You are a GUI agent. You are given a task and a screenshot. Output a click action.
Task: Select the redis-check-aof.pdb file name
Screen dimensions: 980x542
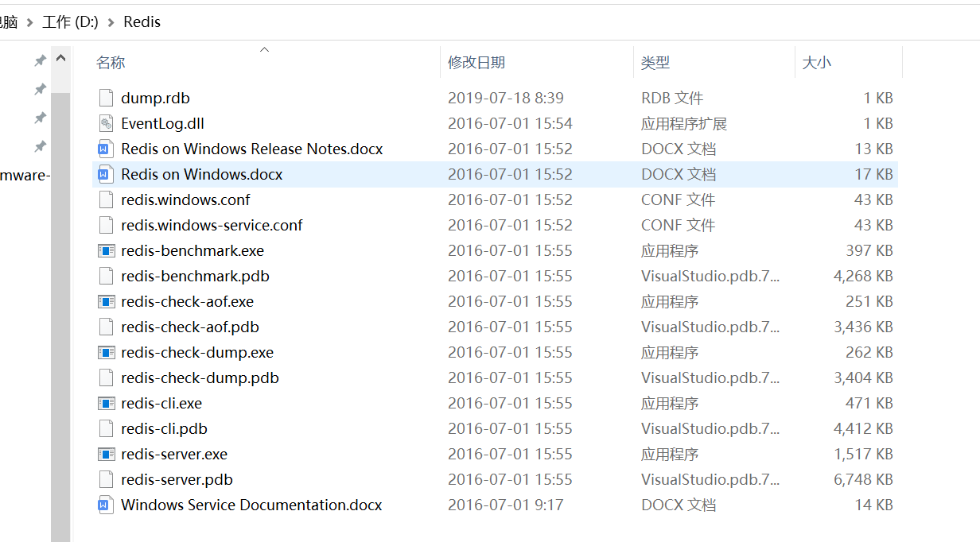pyautogui.click(x=190, y=327)
